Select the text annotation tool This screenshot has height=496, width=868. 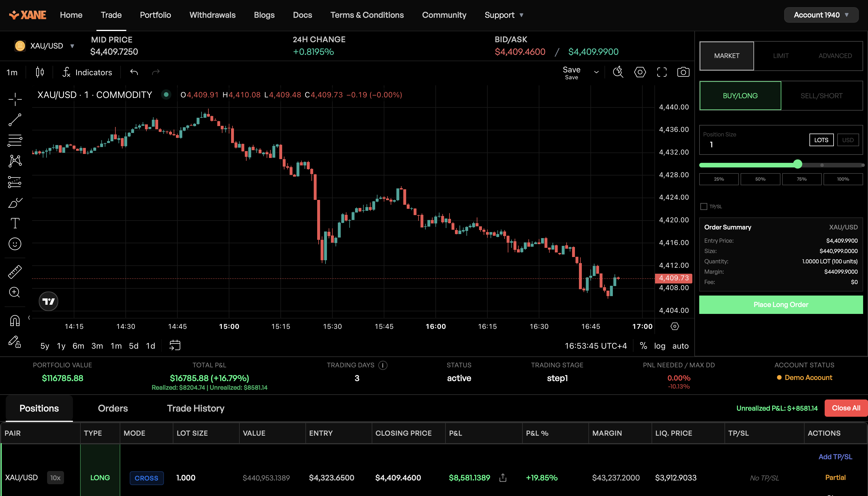pos(14,223)
